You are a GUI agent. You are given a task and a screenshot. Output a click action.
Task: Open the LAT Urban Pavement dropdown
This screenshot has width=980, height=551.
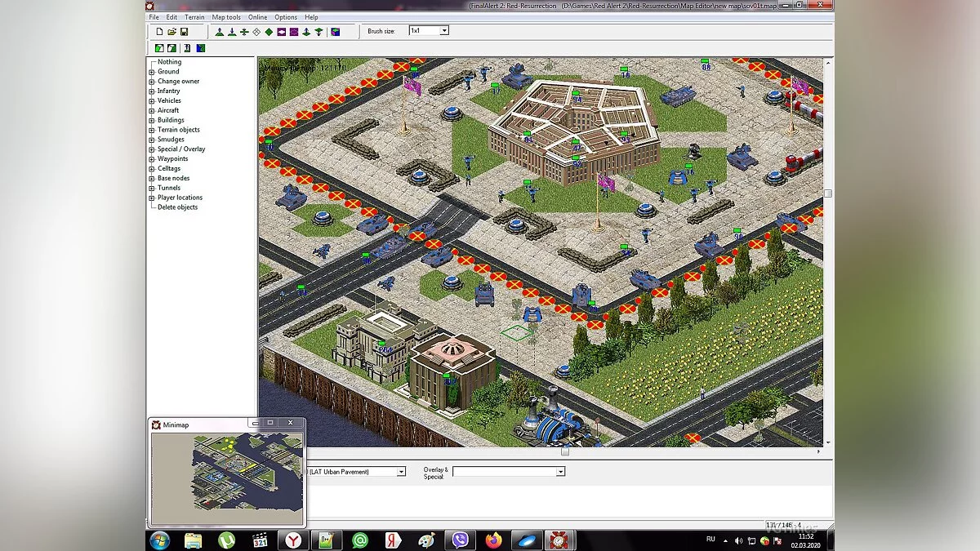pos(399,471)
